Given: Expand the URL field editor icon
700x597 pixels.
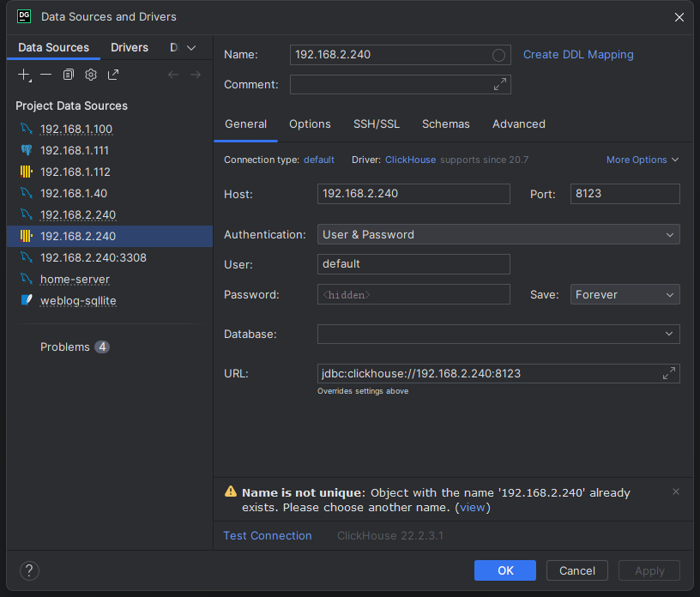Looking at the screenshot, I should (x=669, y=373).
